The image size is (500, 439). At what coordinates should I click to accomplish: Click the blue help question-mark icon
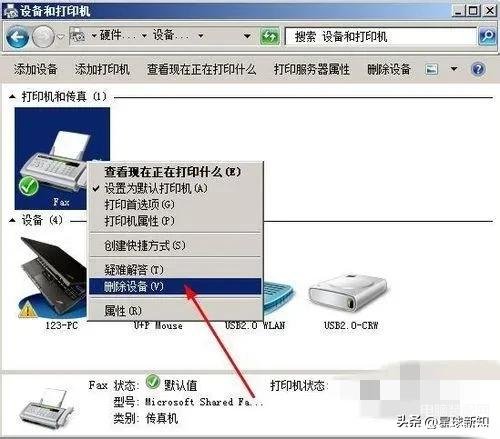click(478, 69)
